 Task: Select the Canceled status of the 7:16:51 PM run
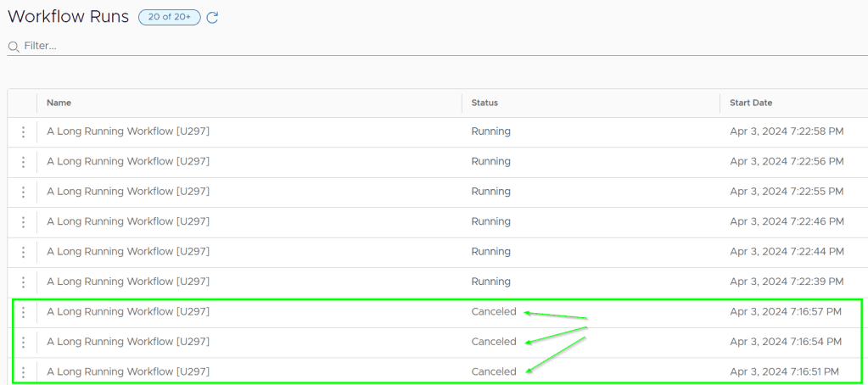[494, 371]
